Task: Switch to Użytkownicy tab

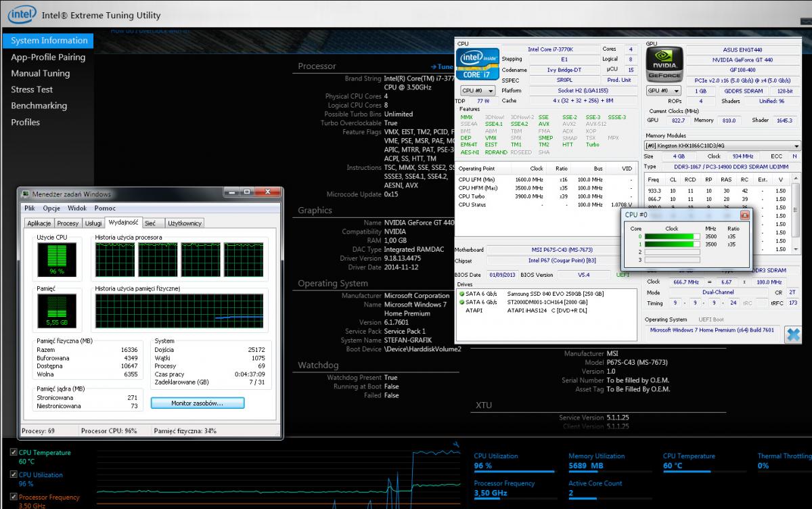Action: pos(184,223)
